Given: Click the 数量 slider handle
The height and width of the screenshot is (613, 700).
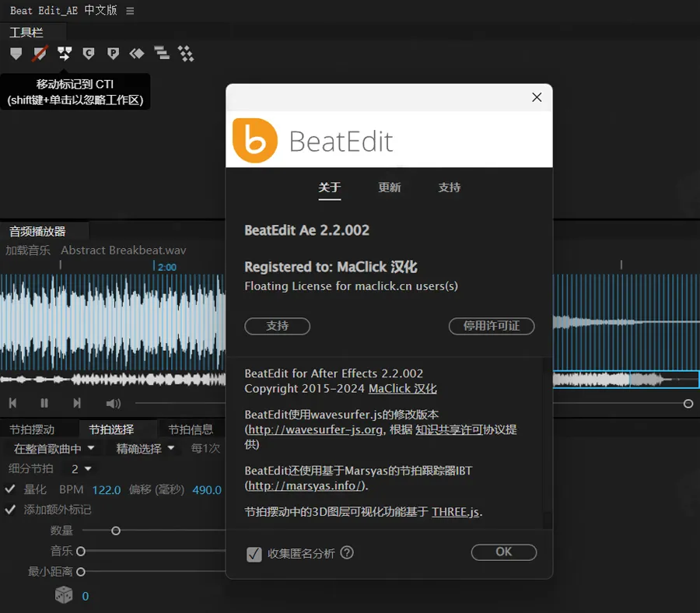Looking at the screenshot, I should click(116, 531).
